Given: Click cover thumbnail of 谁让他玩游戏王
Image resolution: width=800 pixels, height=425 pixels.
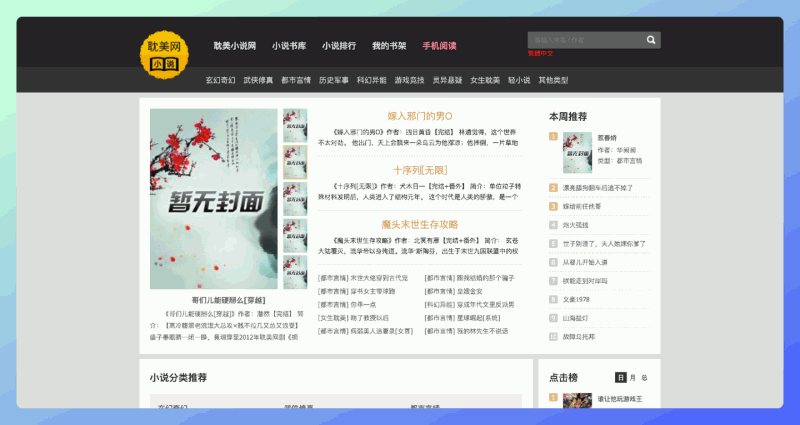Looking at the screenshot, I should coord(578,400).
